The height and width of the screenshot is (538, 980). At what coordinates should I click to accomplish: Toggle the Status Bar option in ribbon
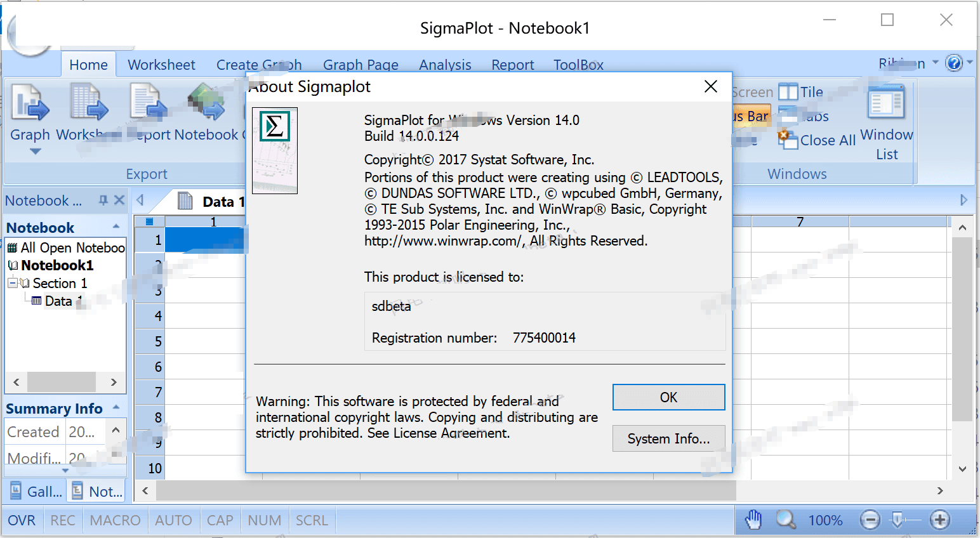(751, 116)
